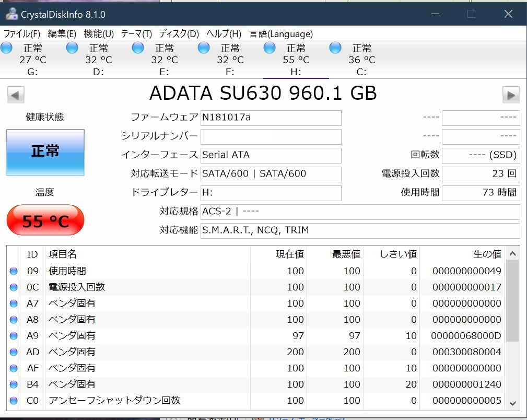Go to previous disk with left arrow
The image size is (527, 420).
click(16, 95)
